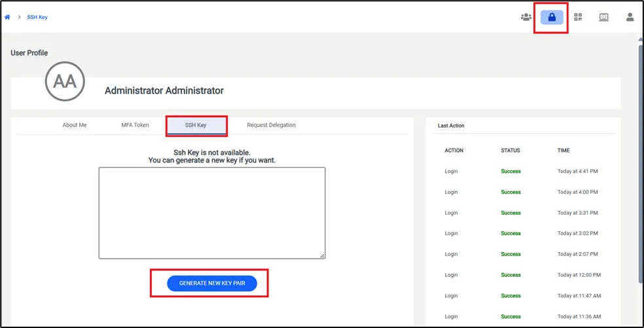
Task: Switch to the MFA Token tab
Action: [x=135, y=125]
